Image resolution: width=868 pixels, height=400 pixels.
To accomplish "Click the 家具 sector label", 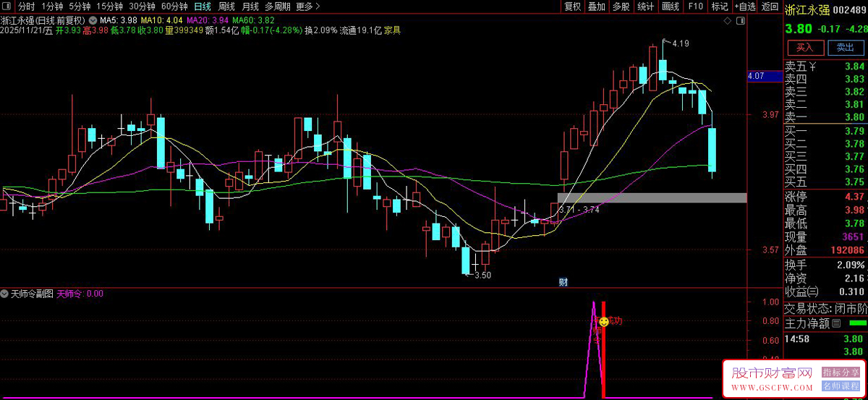I will pyautogui.click(x=392, y=30).
